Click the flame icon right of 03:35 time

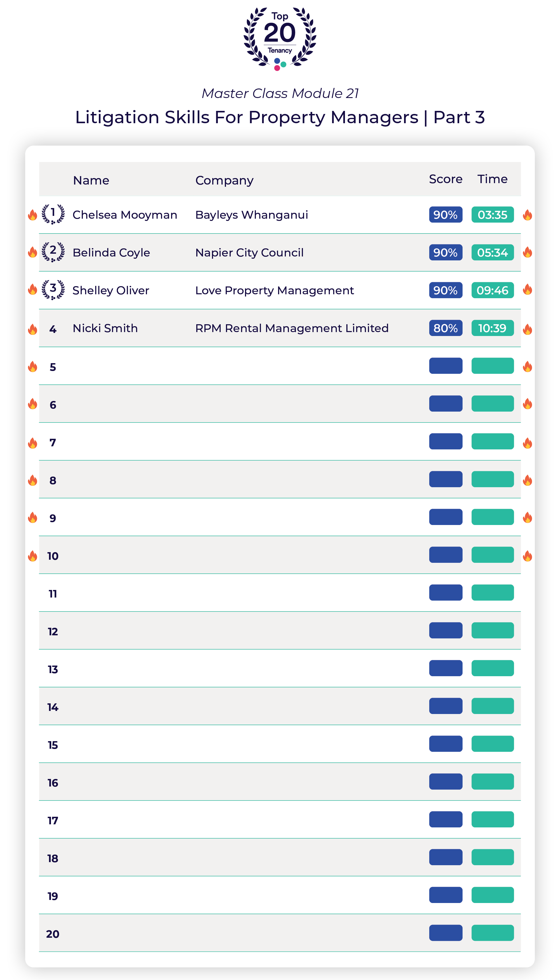[528, 215]
